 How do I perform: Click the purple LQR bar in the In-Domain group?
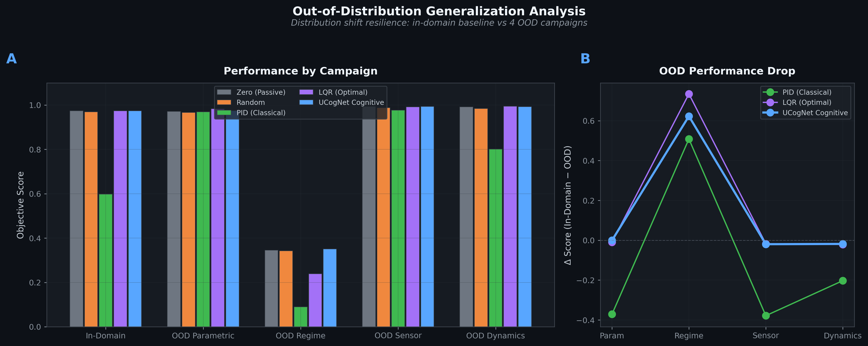pos(120,219)
